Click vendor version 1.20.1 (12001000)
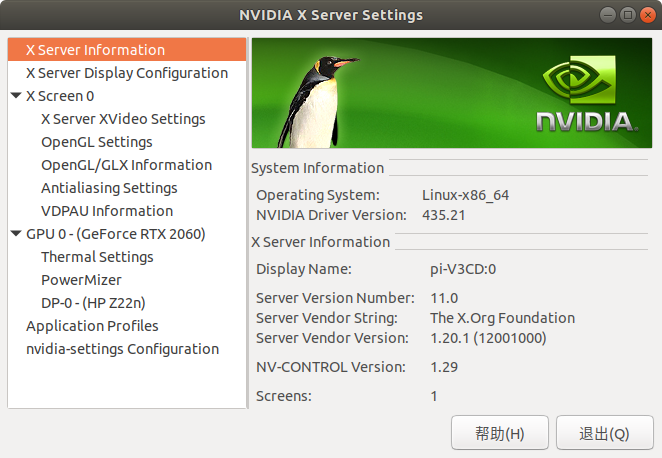Image resolution: width=662 pixels, height=458 pixels. (x=488, y=338)
